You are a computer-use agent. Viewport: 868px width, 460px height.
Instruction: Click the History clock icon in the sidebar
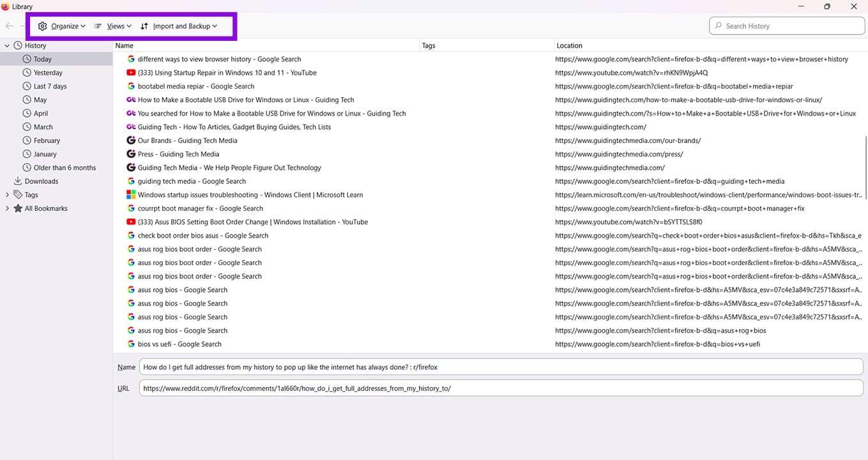pos(18,45)
